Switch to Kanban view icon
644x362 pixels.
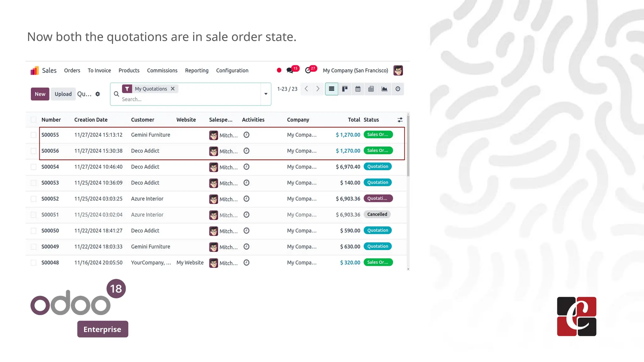(x=345, y=89)
